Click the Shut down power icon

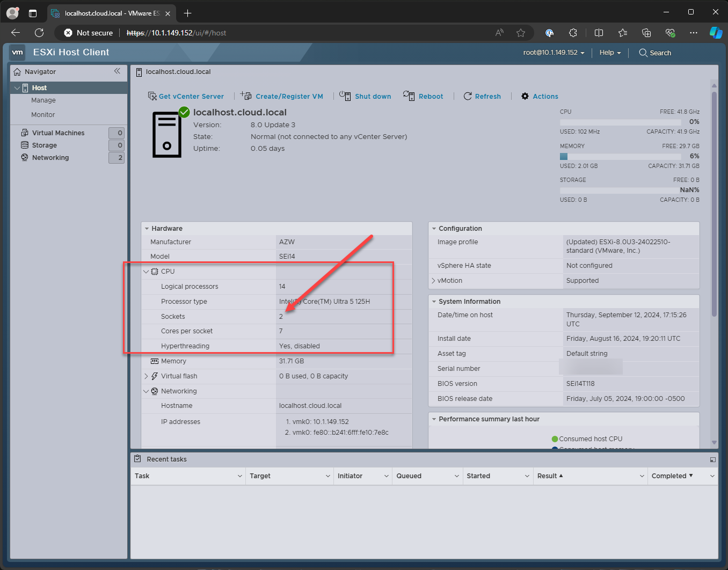click(345, 96)
